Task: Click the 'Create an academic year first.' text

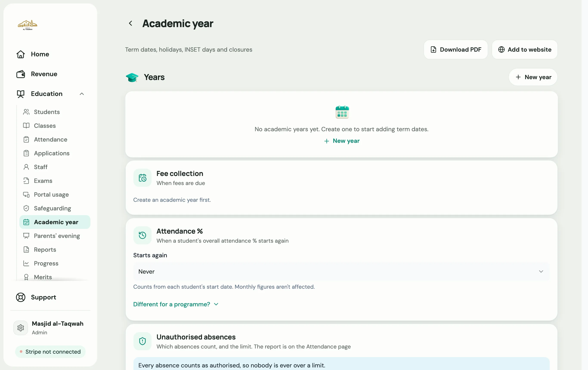Action: tap(172, 200)
